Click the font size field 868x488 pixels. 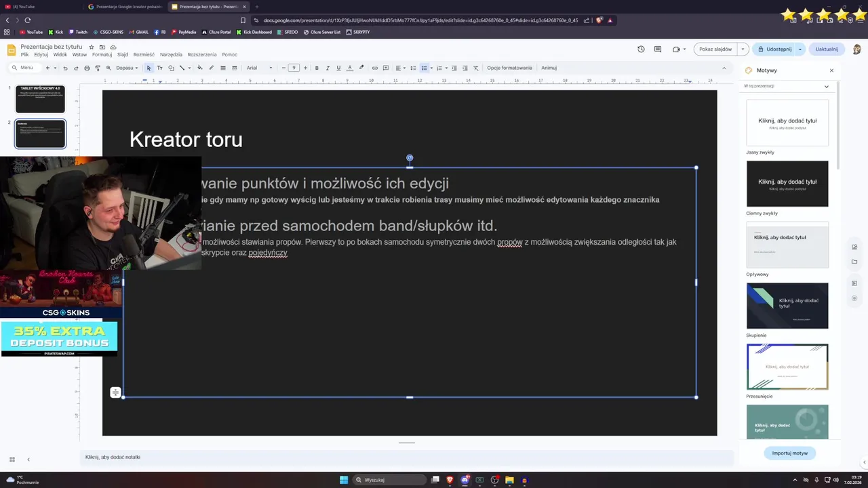(294, 68)
